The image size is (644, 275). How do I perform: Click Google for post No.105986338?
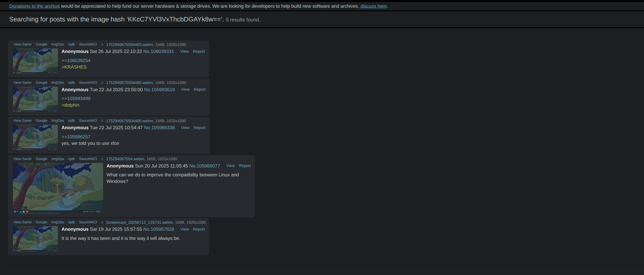42,121
